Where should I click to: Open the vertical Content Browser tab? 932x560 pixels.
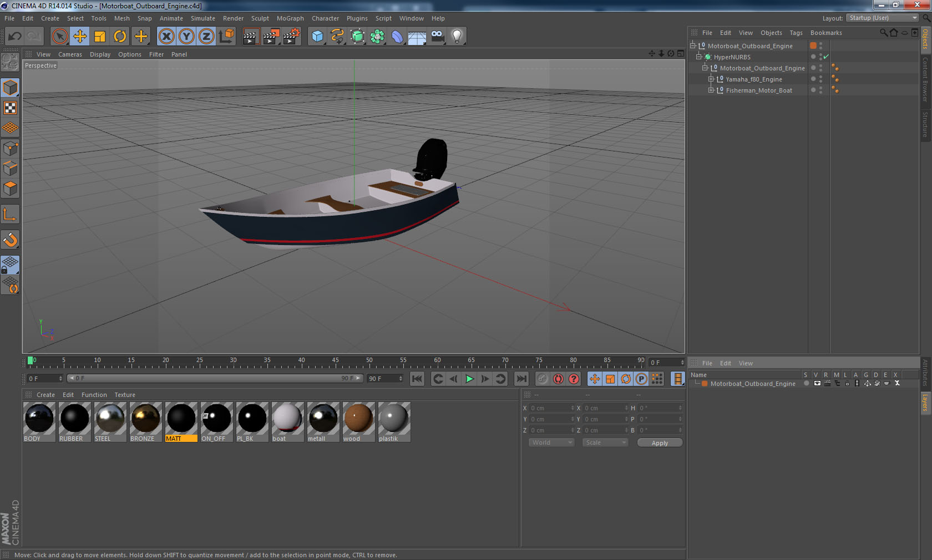coord(925,79)
